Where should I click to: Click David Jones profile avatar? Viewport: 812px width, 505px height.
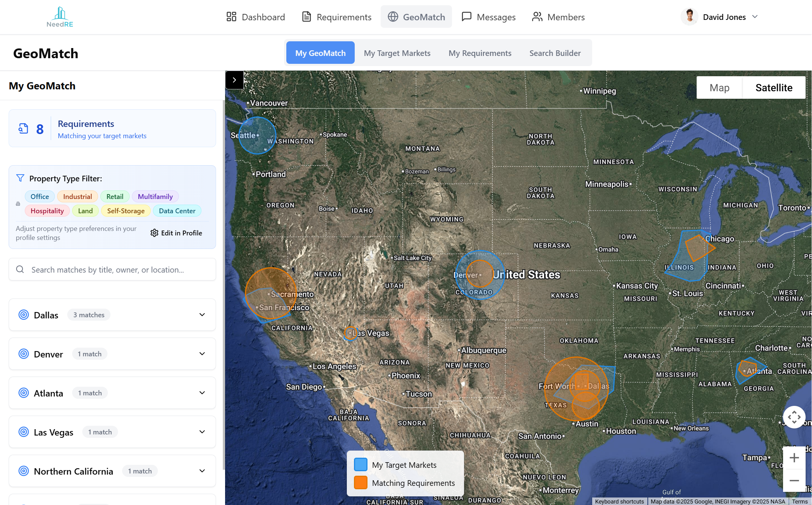coord(690,17)
